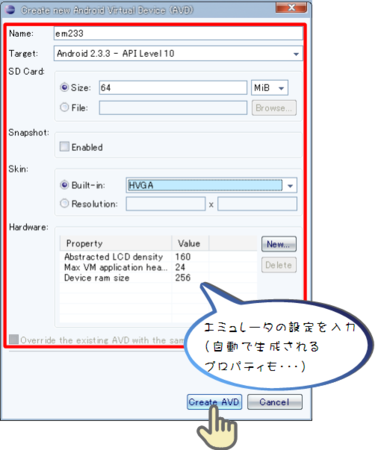
Task: Click the value 24 cell
Action: pyautogui.click(x=180, y=267)
